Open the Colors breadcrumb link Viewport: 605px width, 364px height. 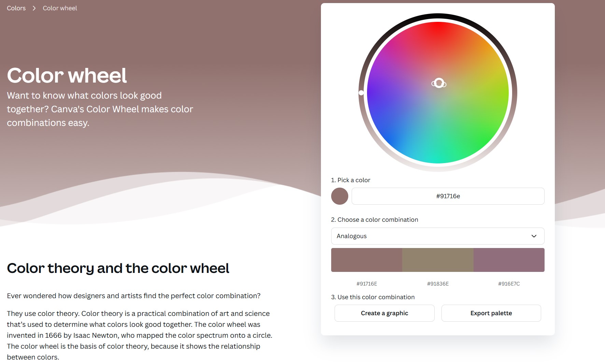(x=16, y=8)
